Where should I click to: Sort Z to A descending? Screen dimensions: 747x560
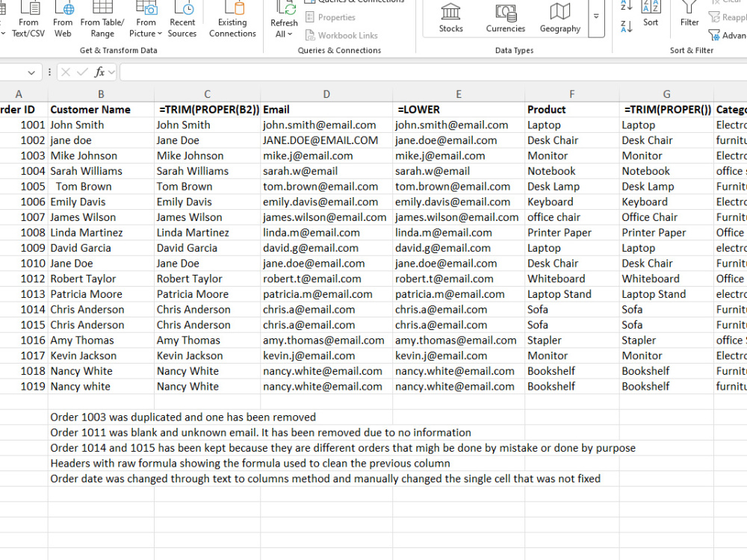(627, 27)
